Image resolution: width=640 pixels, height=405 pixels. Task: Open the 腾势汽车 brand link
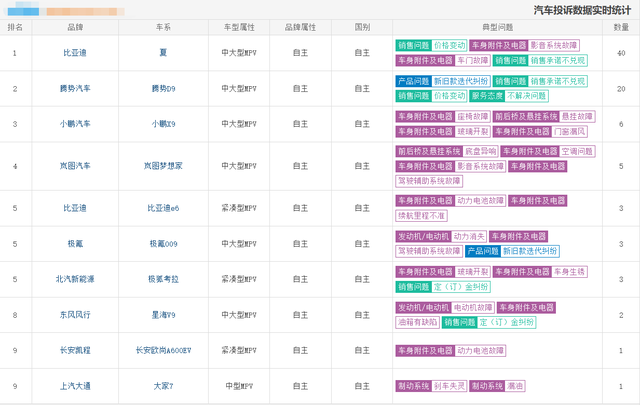(x=75, y=88)
